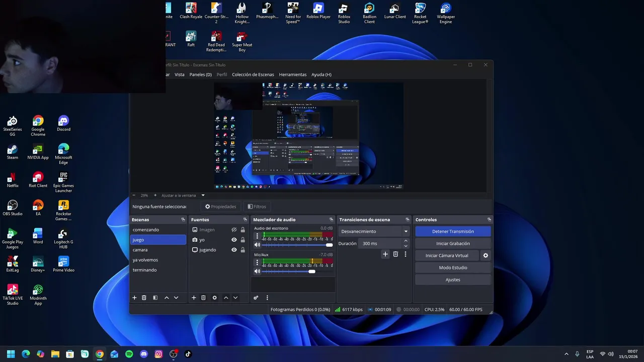This screenshot has width=644, height=362.
Task: Pop out the Fuentes dock panel
Action: point(245,220)
